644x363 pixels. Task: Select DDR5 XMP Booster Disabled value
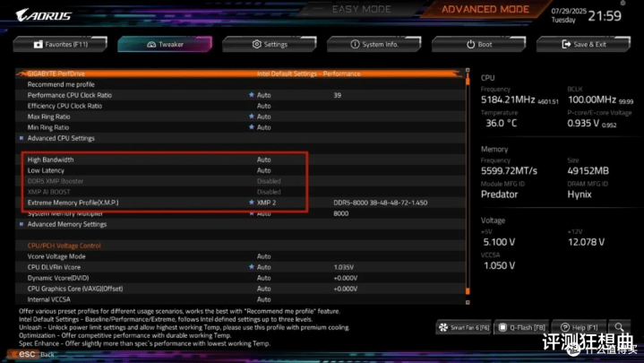[269, 181]
